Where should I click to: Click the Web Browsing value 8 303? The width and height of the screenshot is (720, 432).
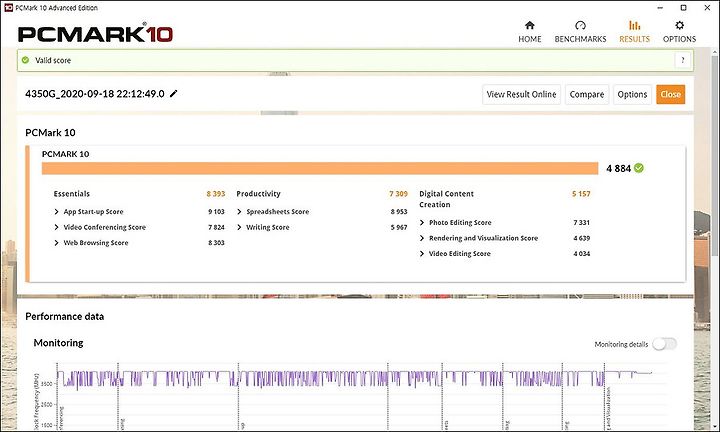[216, 243]
